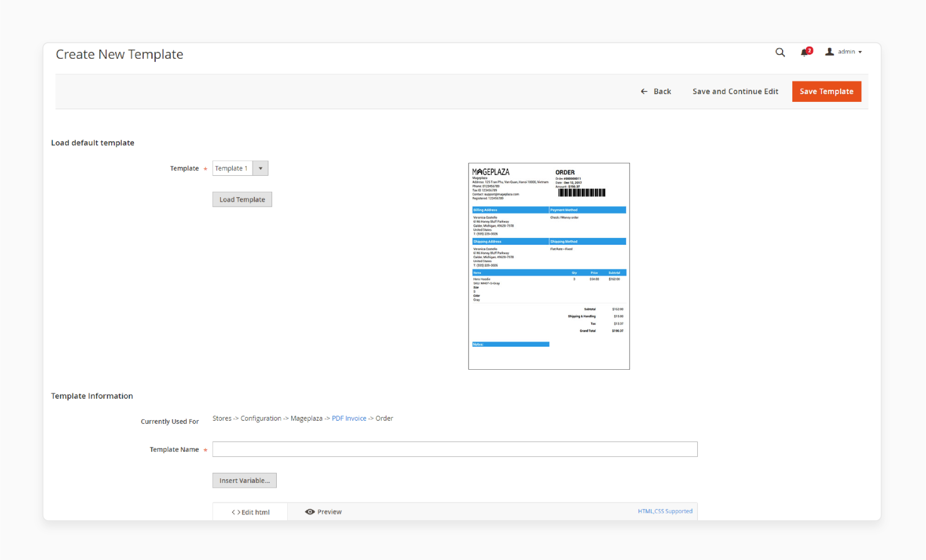Viewport: 926px width, 560px height.
Task: Click the Preview eye icon
Action: coord(310,511)
